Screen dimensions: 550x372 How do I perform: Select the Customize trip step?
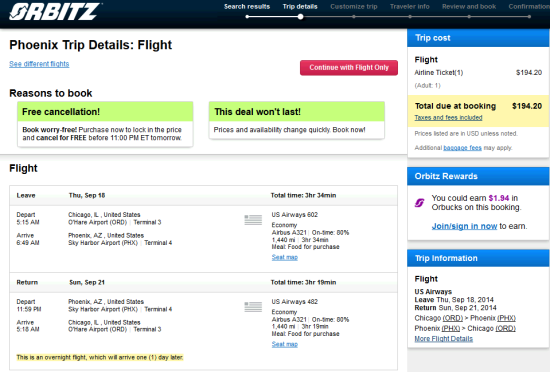coord(354,6)
